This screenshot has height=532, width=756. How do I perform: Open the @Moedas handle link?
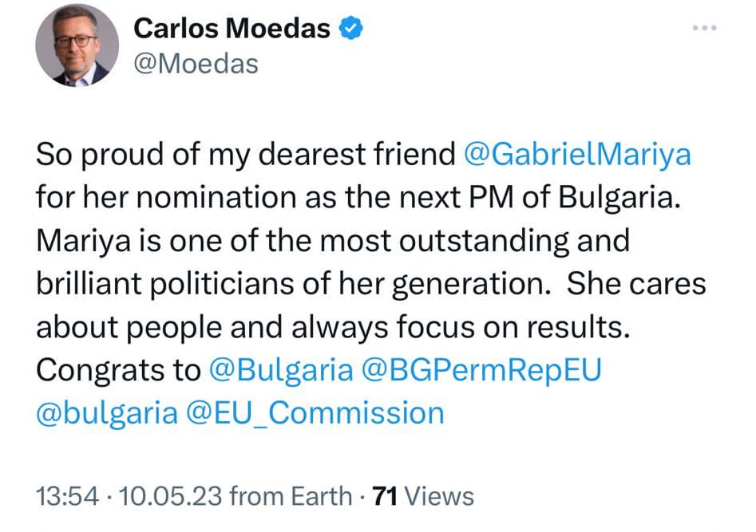(196, 64)
